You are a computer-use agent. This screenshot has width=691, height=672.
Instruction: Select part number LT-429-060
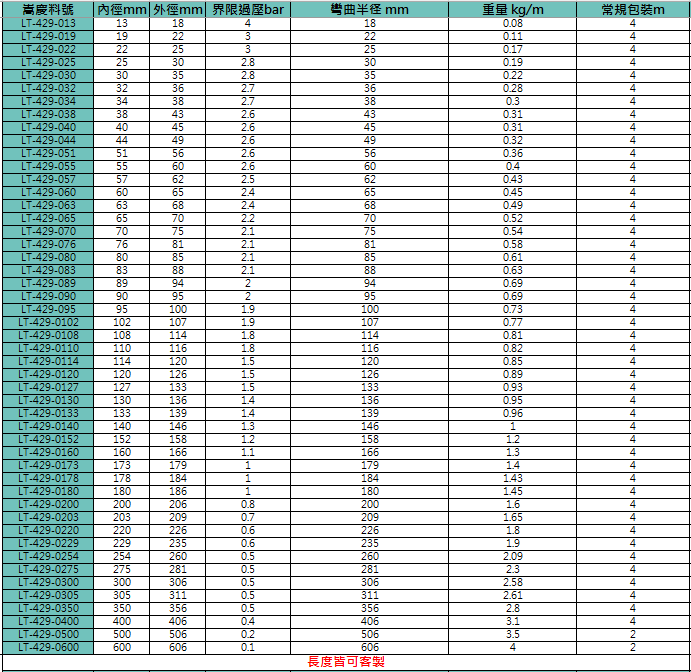(48, 192)
